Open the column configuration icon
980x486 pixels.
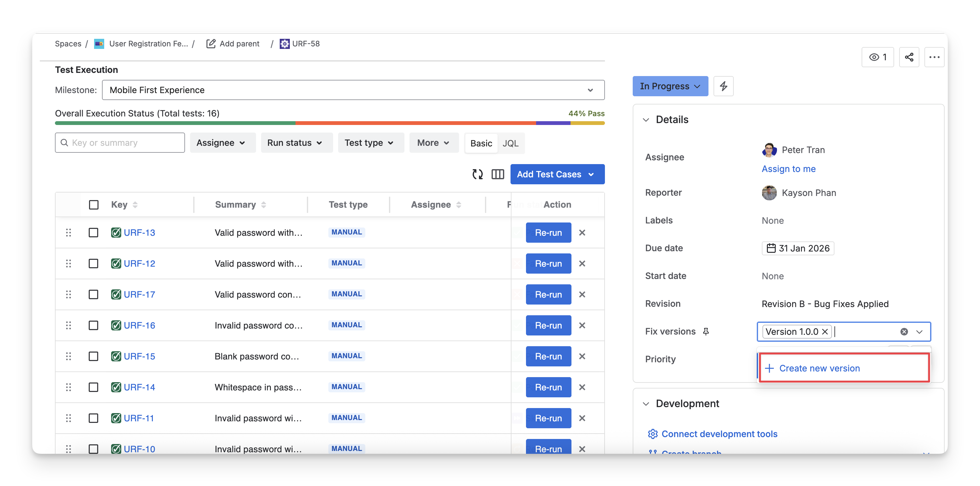[x=498, y=174]
